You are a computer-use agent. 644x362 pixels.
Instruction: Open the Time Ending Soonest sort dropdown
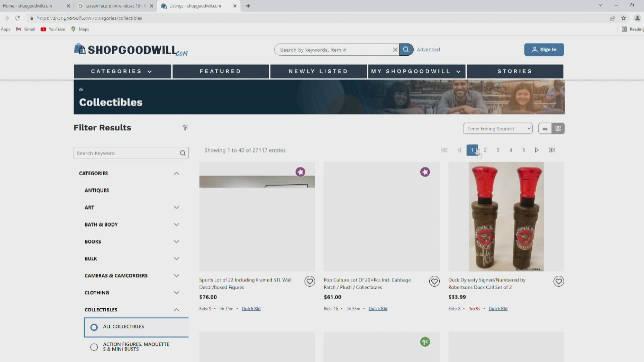[498, 128]
